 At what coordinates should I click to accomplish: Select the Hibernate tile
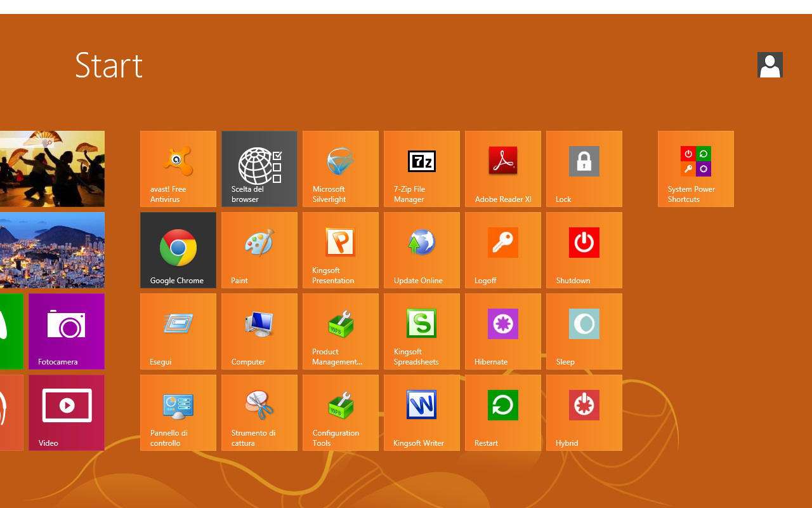pyautogui.click(x=503, y=331)
